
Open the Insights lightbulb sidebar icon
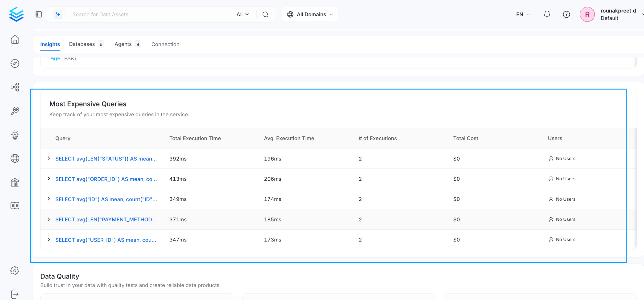(15, 135)
